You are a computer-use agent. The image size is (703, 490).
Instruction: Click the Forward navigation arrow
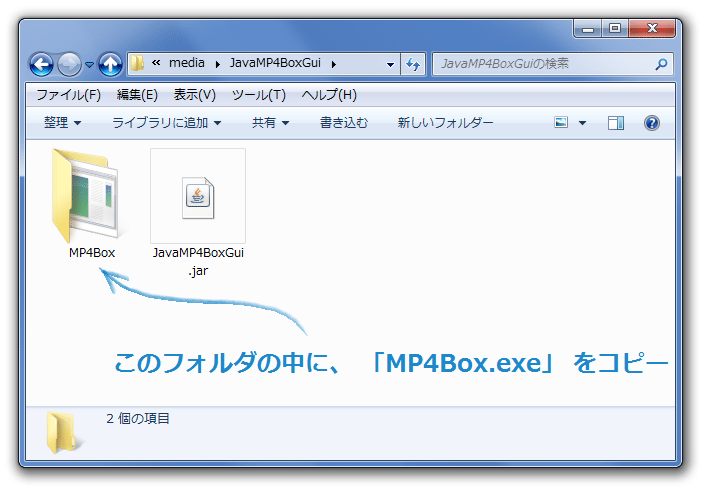[69, 65]
